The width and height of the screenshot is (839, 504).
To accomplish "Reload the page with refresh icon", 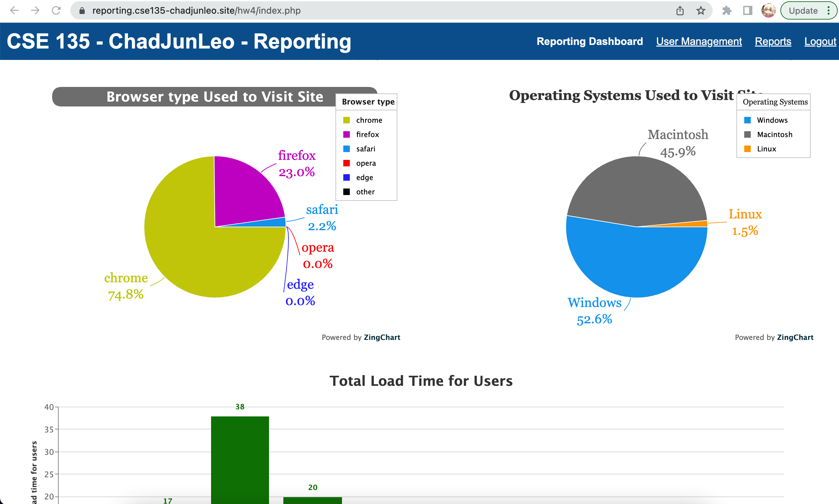I will (56, 10).
